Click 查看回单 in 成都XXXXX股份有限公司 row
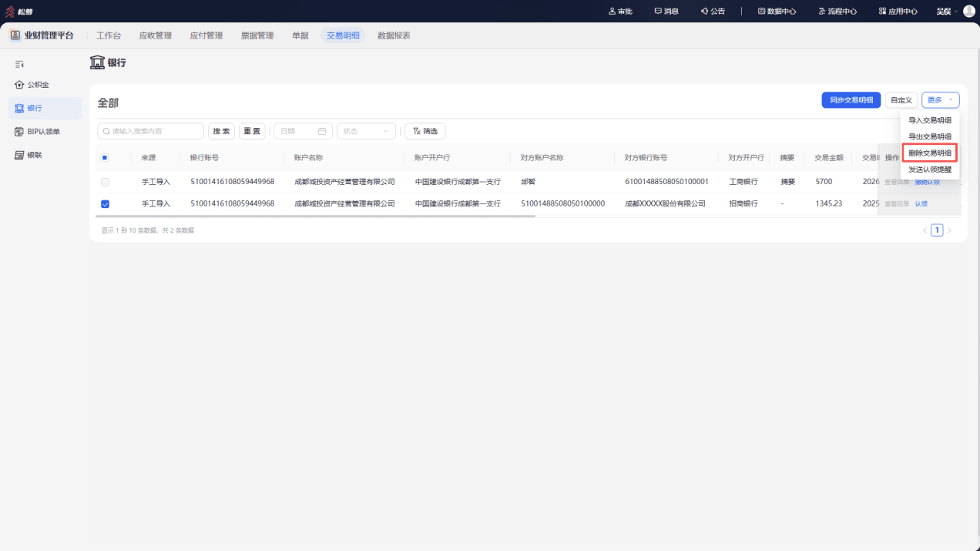The width and height of the screenshot is (980, 551). 897,204
